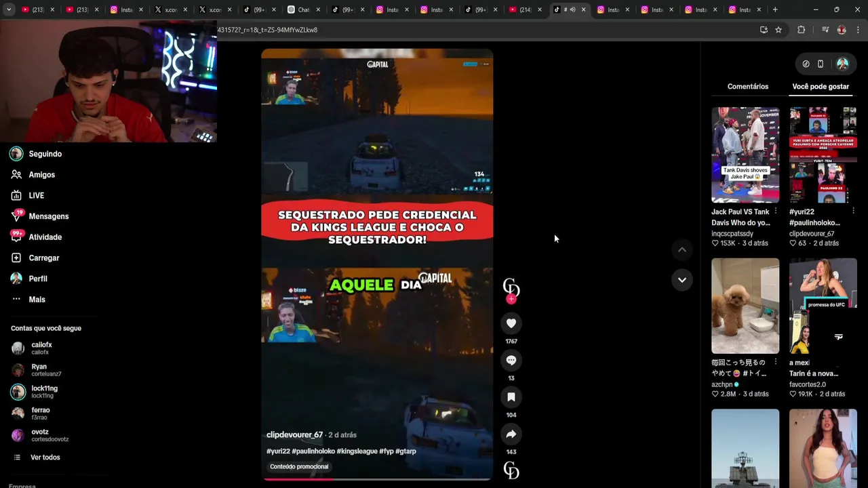Open the #yuri22 #paulinholoko recommended video thumbnail
Screen dimensions: 868x488
pos(823,155)
